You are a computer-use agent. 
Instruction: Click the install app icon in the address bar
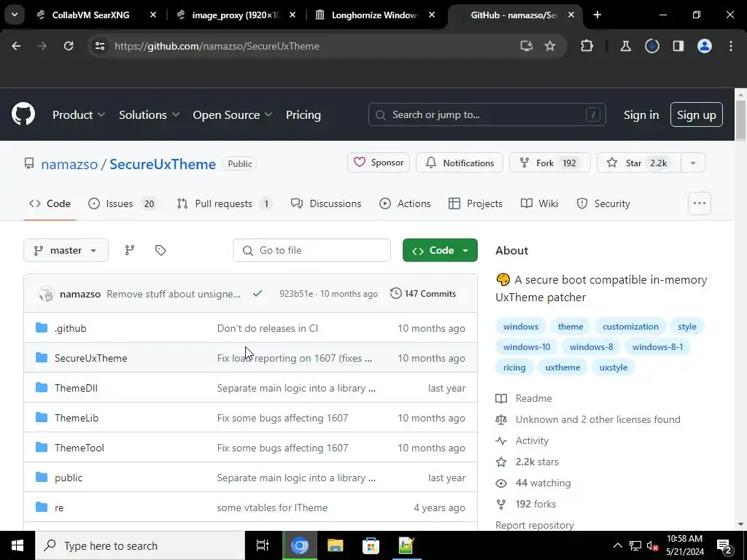[x=527, y=46]
